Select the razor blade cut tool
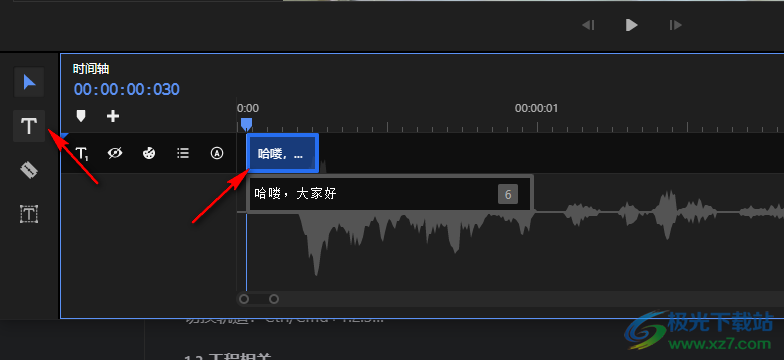 (x=29, y=170)
